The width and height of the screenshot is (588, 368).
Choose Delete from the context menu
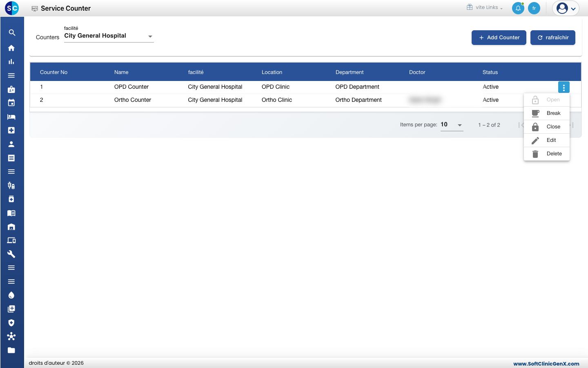coord(547,154)
